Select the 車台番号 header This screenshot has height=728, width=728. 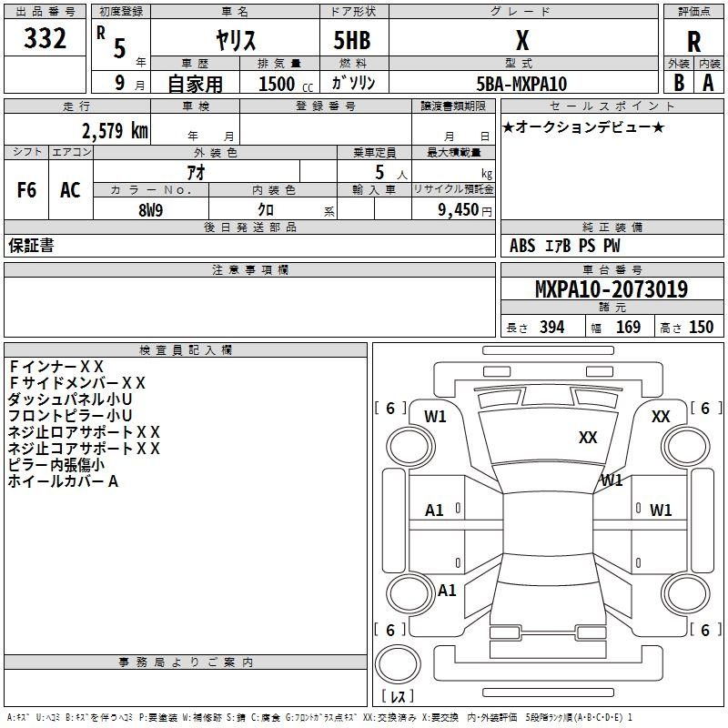[x=612, y=269]
